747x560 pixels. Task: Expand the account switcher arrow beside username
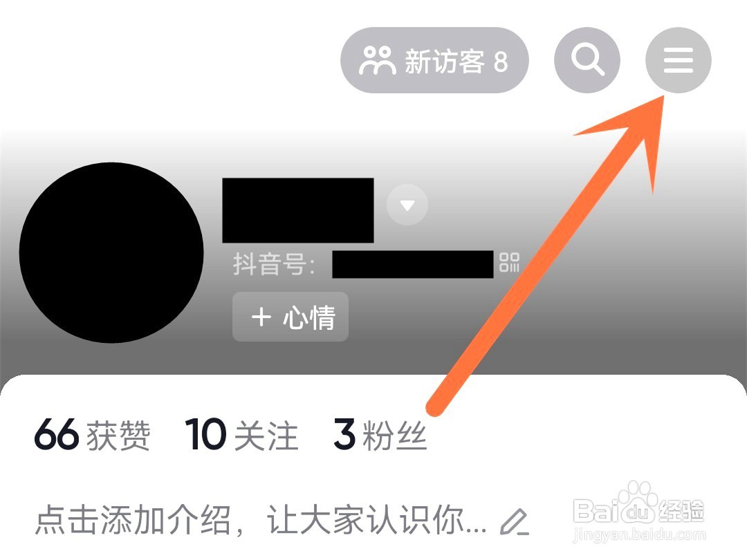click(407, 205)
